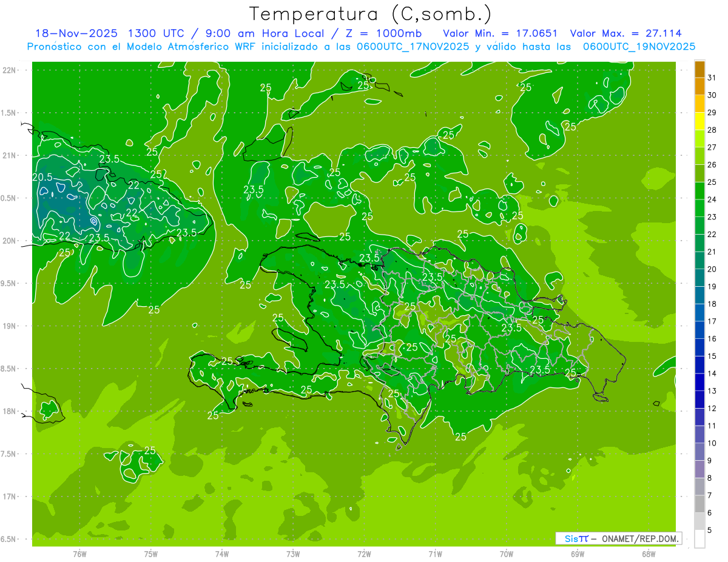Click the '74W' longitude axis label
This screenshot has height=562, width=728.
(x=222, y=554)
